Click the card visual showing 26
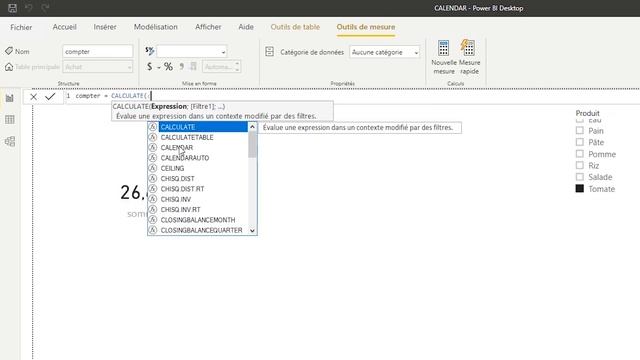640x360 pixels. pos(134,200)
